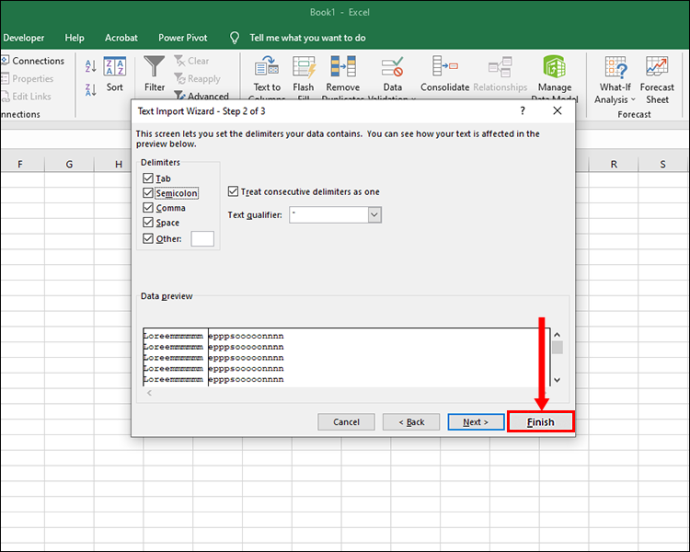Open the Forecast Sheet icon
The width and height of the screenshot is (690, 552).
657,66
